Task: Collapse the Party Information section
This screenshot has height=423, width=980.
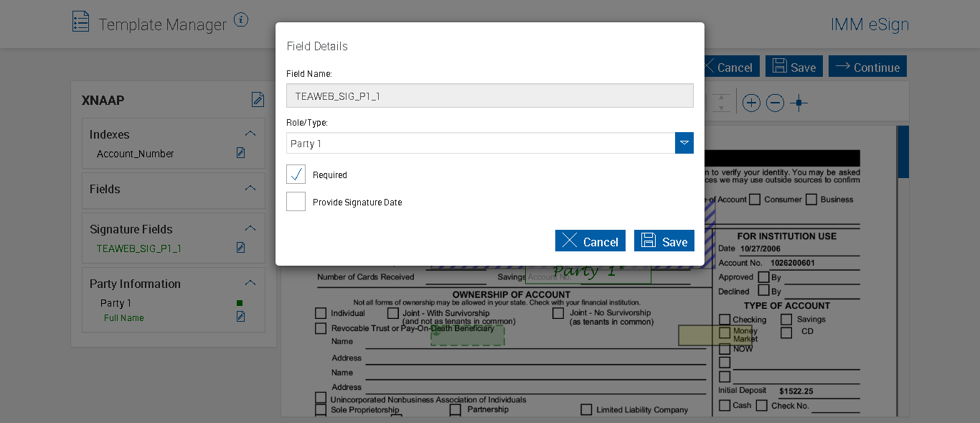Action: click(250, 283)
